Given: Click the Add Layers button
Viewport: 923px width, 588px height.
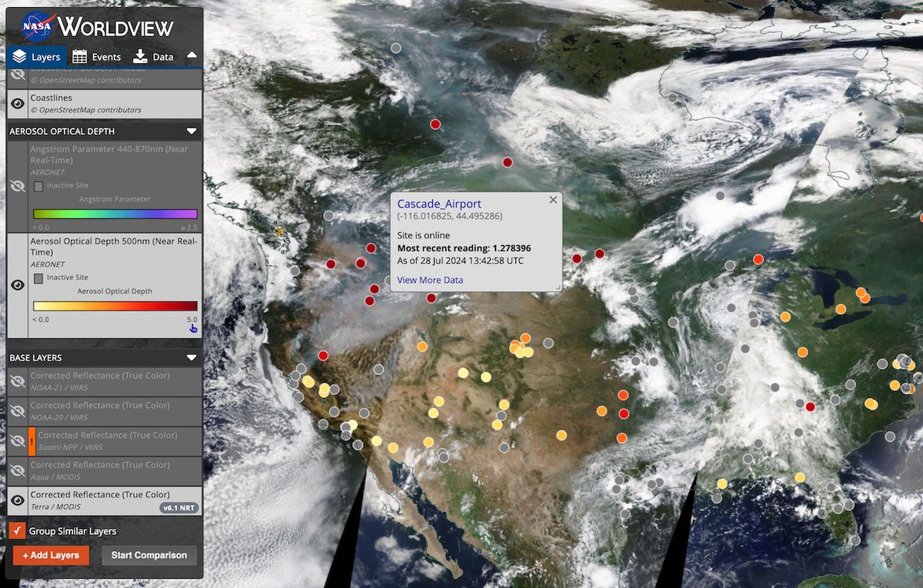Looking at the screenshot, I should [x=52, y=555].
